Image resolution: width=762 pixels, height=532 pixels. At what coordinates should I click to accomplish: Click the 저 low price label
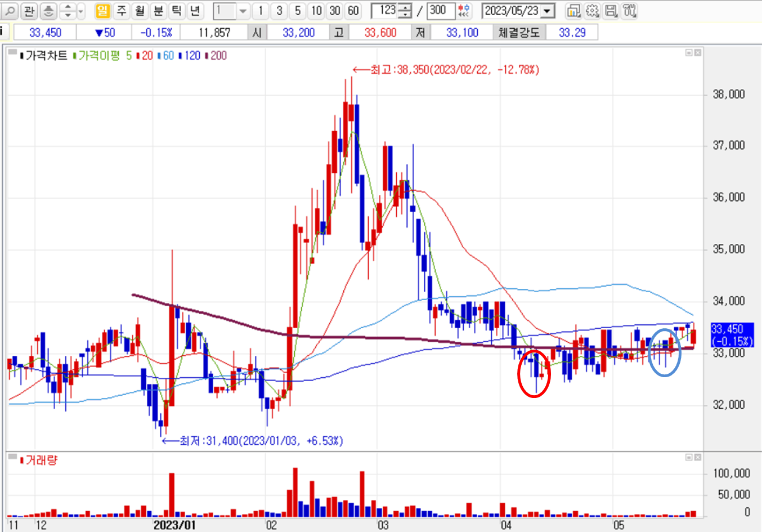click(421, 33)
